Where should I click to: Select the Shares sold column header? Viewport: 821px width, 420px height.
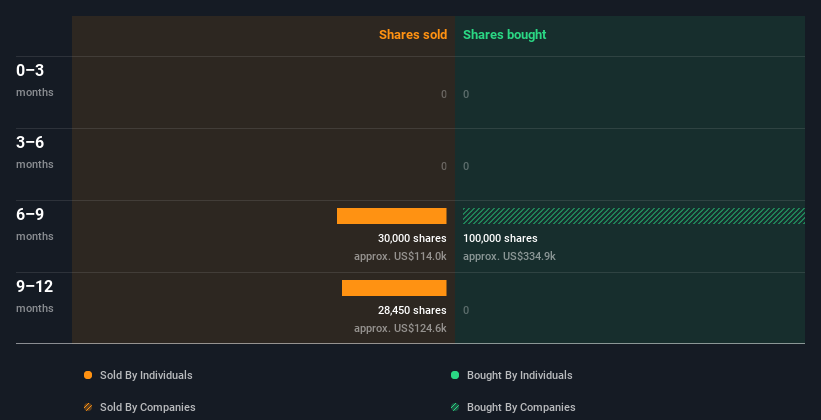(x=412, y=35)
